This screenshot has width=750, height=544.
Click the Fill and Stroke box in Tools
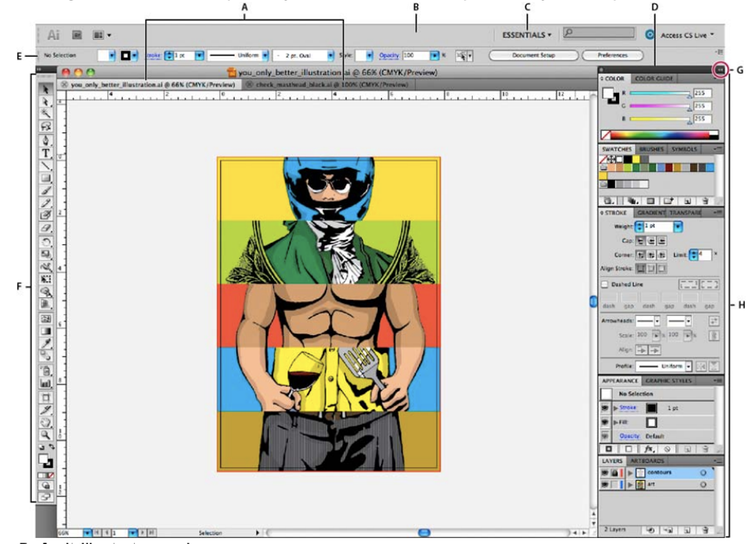coord(46,461)
